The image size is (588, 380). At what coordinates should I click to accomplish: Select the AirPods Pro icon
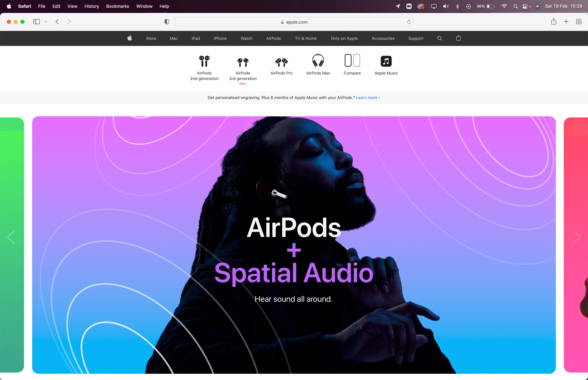282,62
